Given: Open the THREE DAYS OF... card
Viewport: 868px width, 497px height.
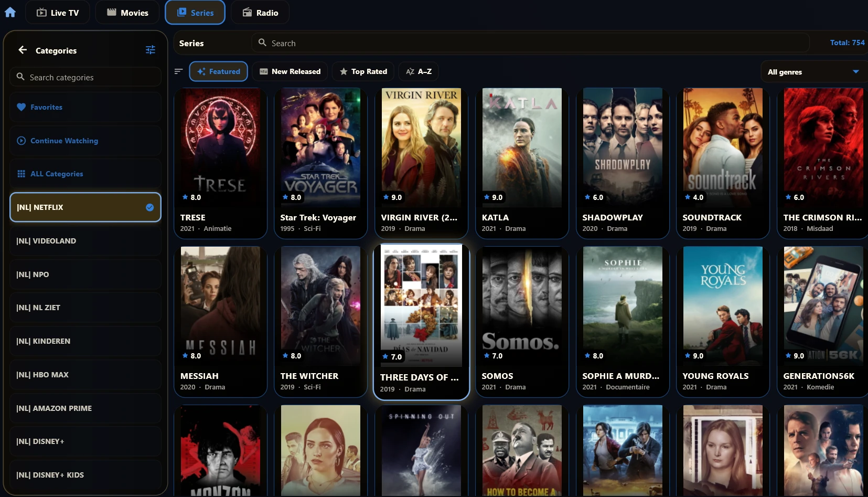Looking at the screenshot, I should click(421, 321).
